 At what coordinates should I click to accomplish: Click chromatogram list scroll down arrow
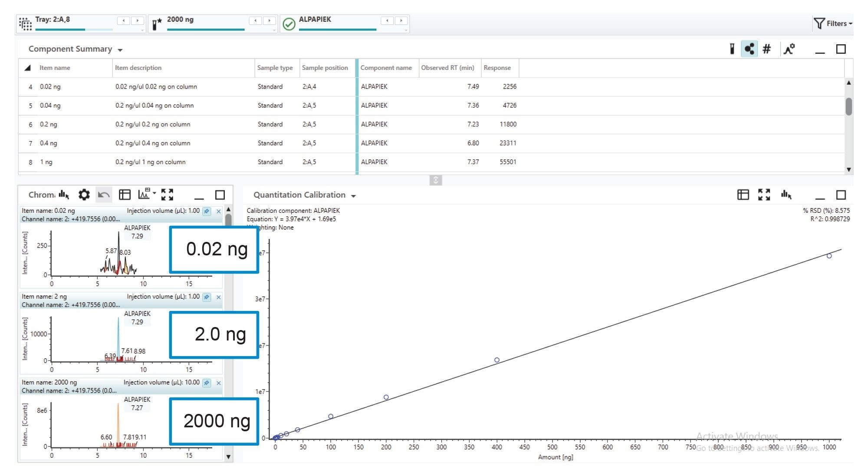coord(229,457)
